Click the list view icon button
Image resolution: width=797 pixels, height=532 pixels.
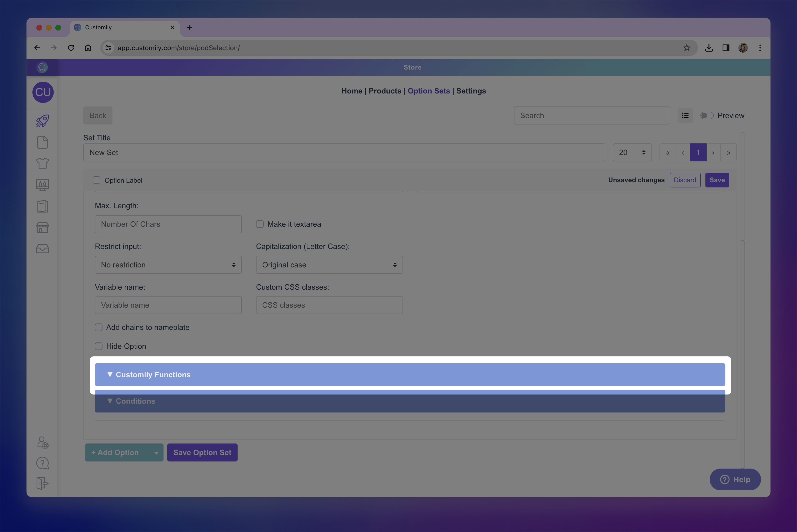[x=685, y=116]
